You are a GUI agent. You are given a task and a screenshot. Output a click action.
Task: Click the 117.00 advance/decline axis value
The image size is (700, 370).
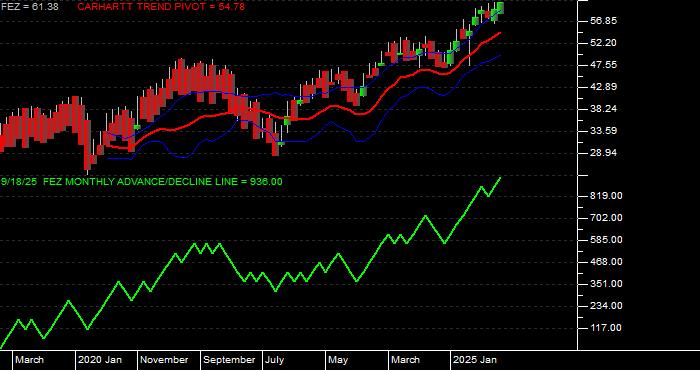[606, 328]
